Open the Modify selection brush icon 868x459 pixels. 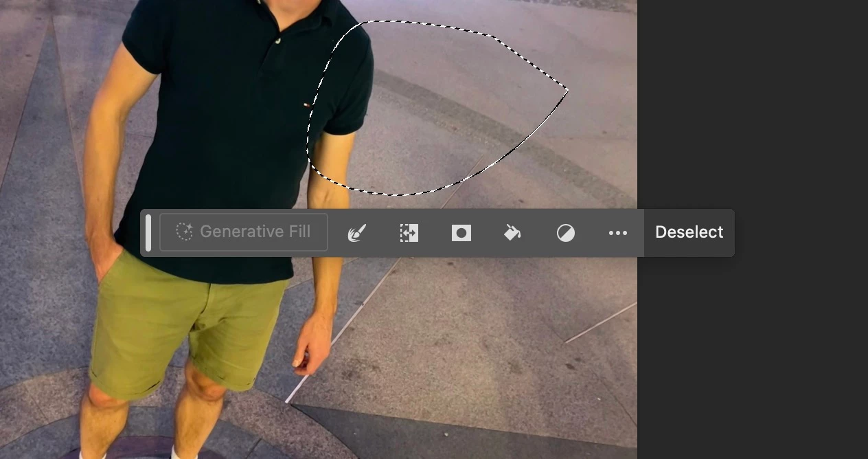357,233
